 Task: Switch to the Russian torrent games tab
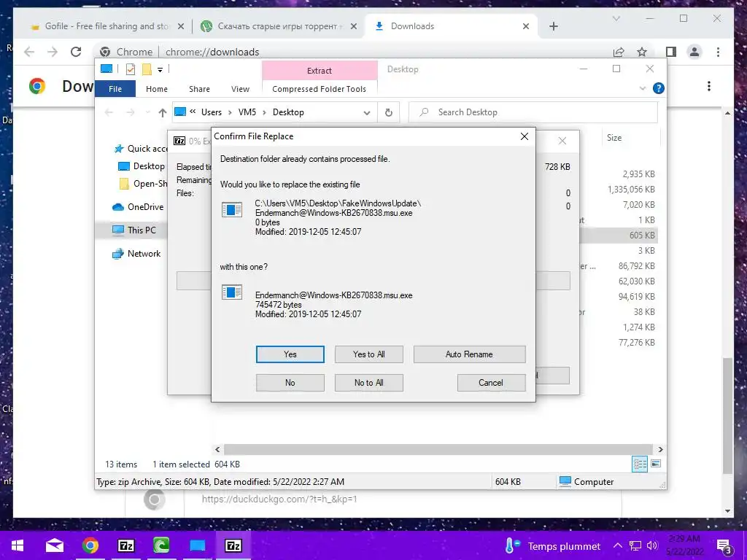279,26
